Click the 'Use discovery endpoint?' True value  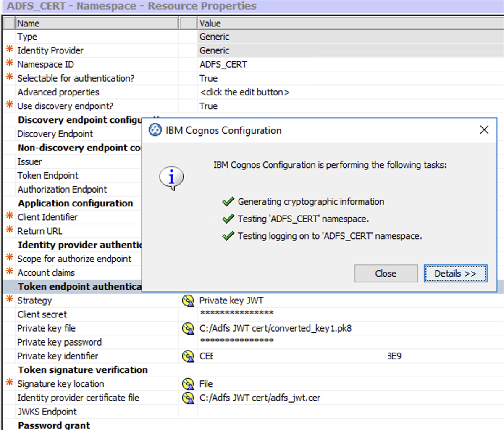pyautogui.click(x=209, y=106)
